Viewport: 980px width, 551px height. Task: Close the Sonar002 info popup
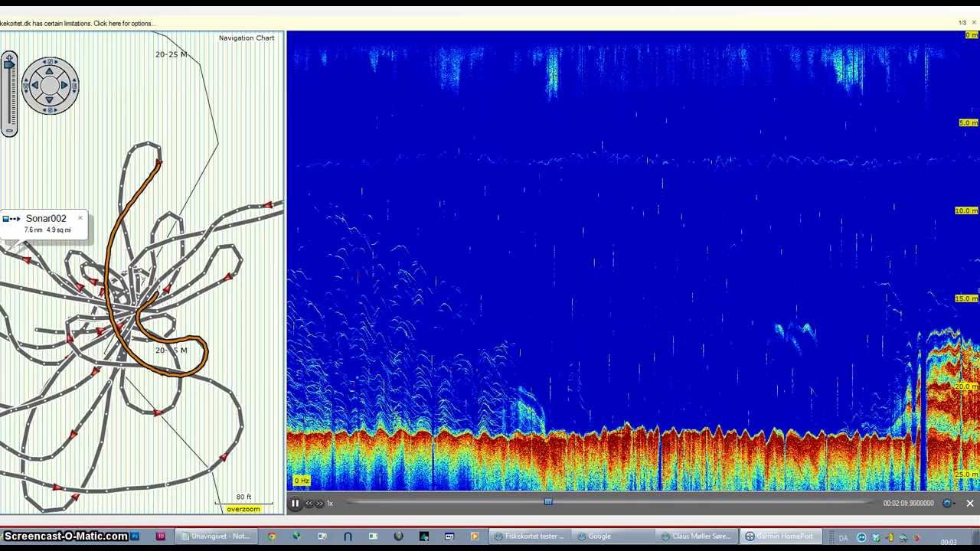[80, 218]
